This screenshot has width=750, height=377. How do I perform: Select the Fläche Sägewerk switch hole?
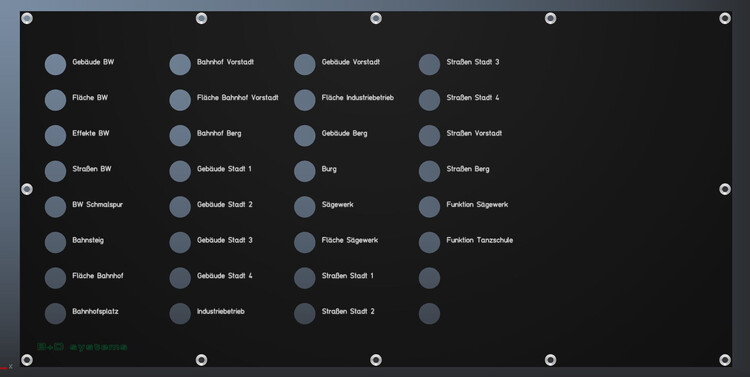[305, 243]
